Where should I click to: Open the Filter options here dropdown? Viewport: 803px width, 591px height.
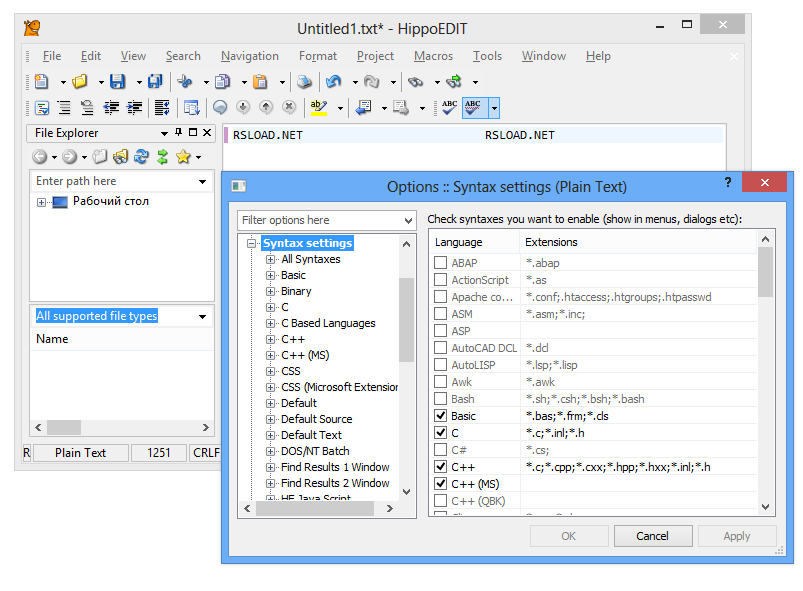click(407, 221)
